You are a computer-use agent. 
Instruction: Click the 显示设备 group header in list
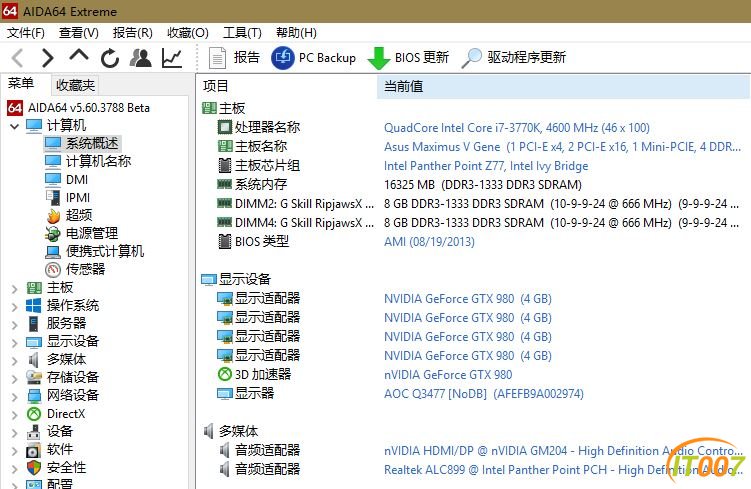coord(236,279)
